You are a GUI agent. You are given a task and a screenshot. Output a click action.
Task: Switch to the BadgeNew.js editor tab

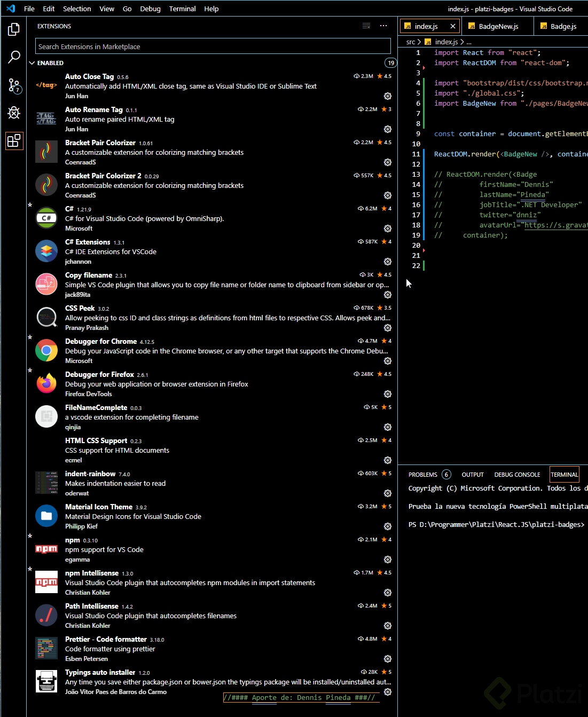click(498, 26)
